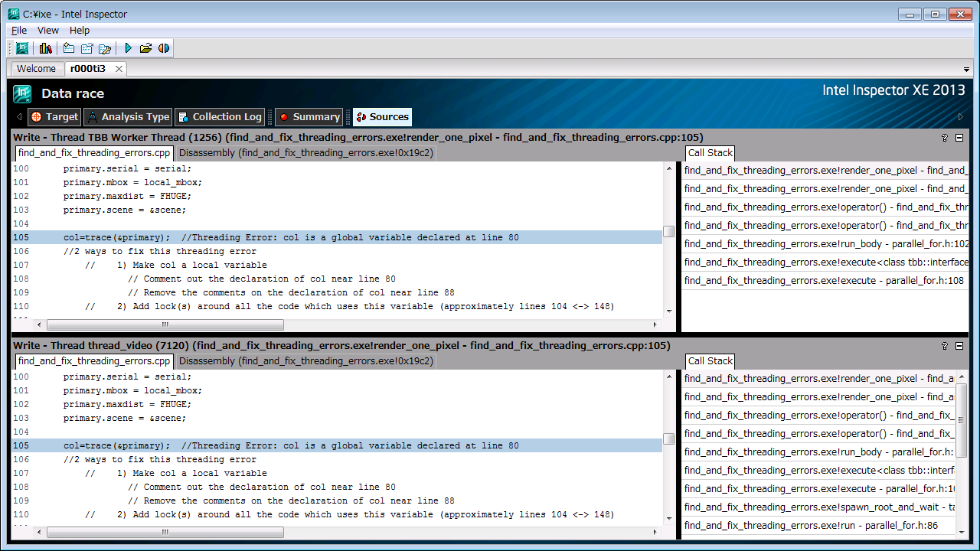
Task: Open the Analysis Type pane
Action: point(129,117)
